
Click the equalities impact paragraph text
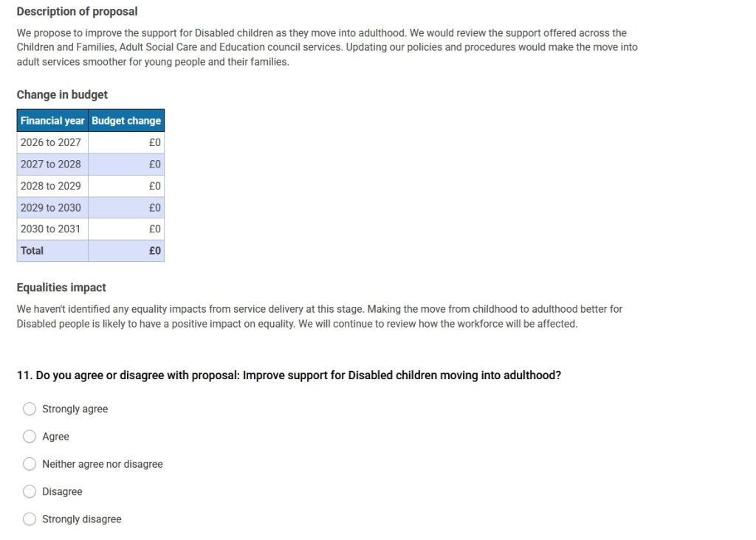tap(319, 316)
